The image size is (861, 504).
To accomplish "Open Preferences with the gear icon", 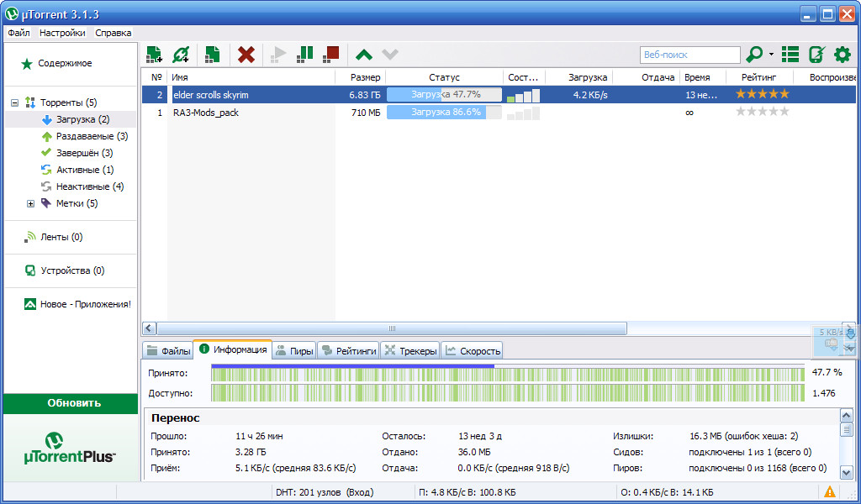I will [843, 55].
